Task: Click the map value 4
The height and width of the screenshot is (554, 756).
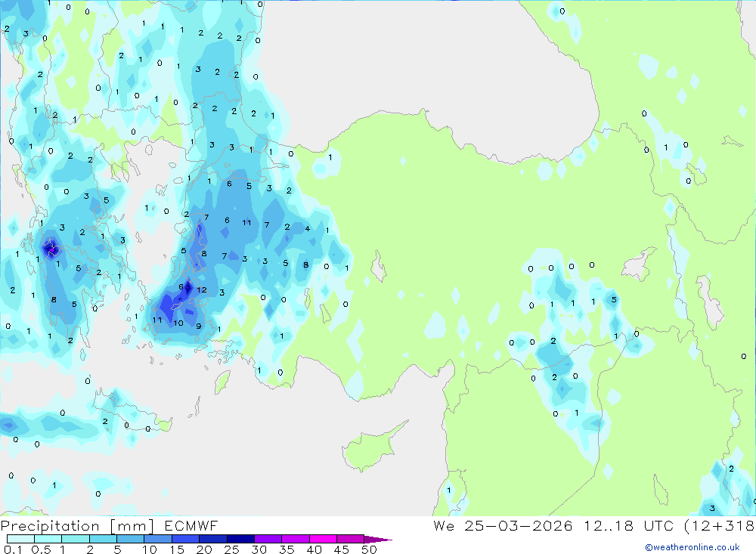Action: pyautogui.click(x=307, y=228)
